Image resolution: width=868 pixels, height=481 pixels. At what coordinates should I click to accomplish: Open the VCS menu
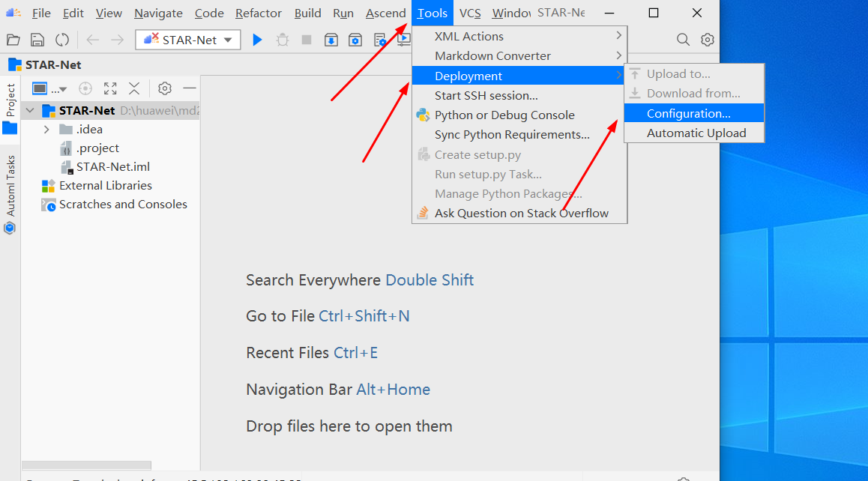point(470,13)
